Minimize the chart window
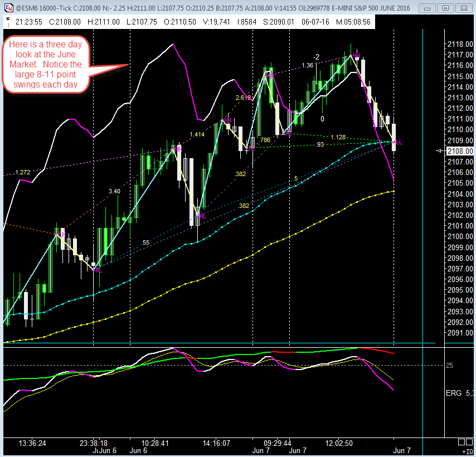 click(429, 8)
